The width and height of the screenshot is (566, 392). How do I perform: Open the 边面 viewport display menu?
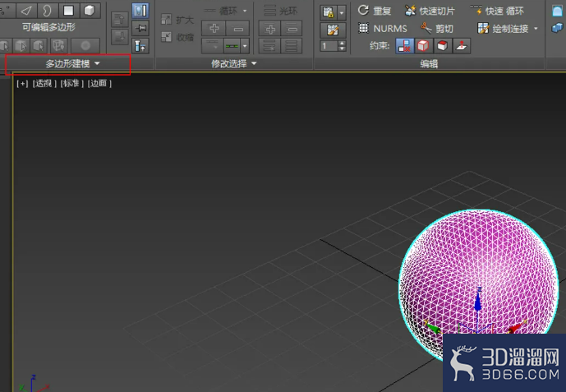99,84
